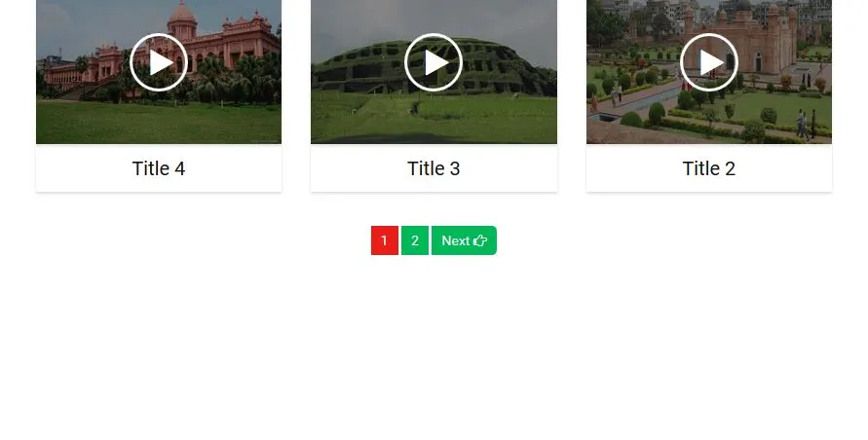Screen dimensions: 868x440
Task: Play the Title 2 video
Action: [708, 62]
